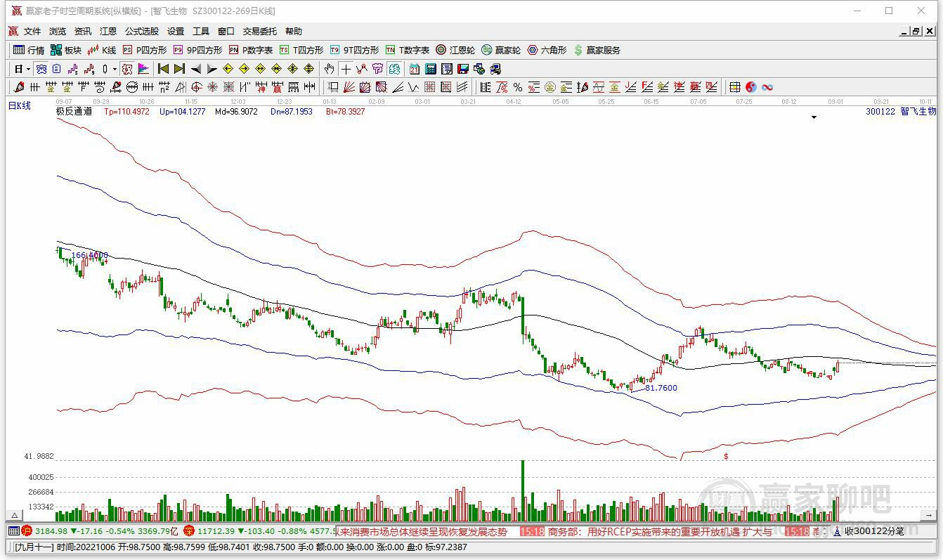Click the notes document icon beside the calculator
Viewport: 943px width, 560px height.
pyautogui.click(x=447, y=69)
